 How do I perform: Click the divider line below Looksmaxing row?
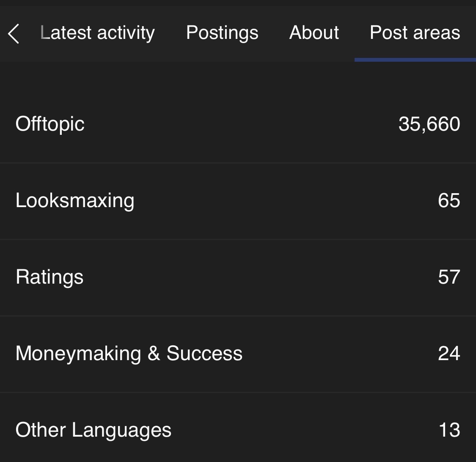click(238, 239)
